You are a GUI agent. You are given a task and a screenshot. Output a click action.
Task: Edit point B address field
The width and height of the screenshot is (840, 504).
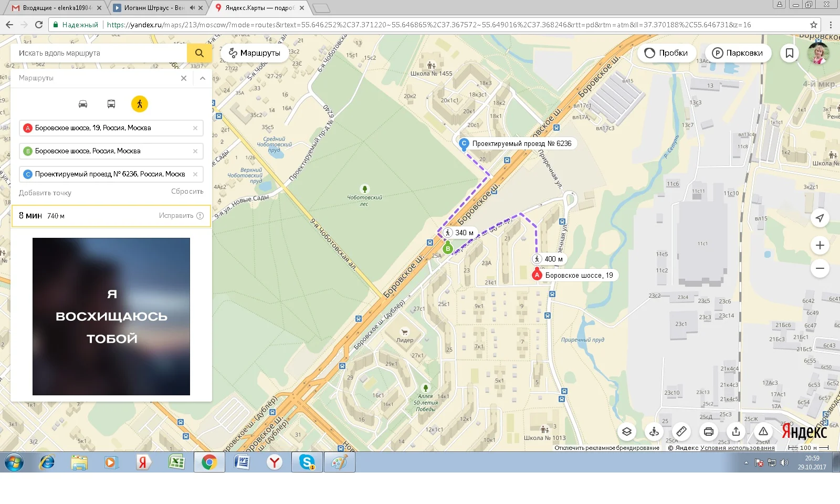[111, 151]
